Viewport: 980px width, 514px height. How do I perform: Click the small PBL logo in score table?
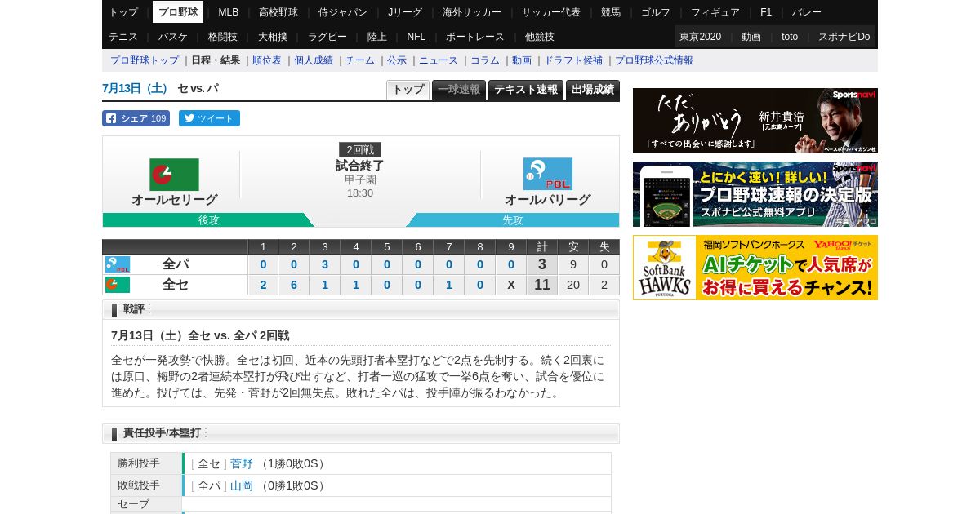(118, 264)
